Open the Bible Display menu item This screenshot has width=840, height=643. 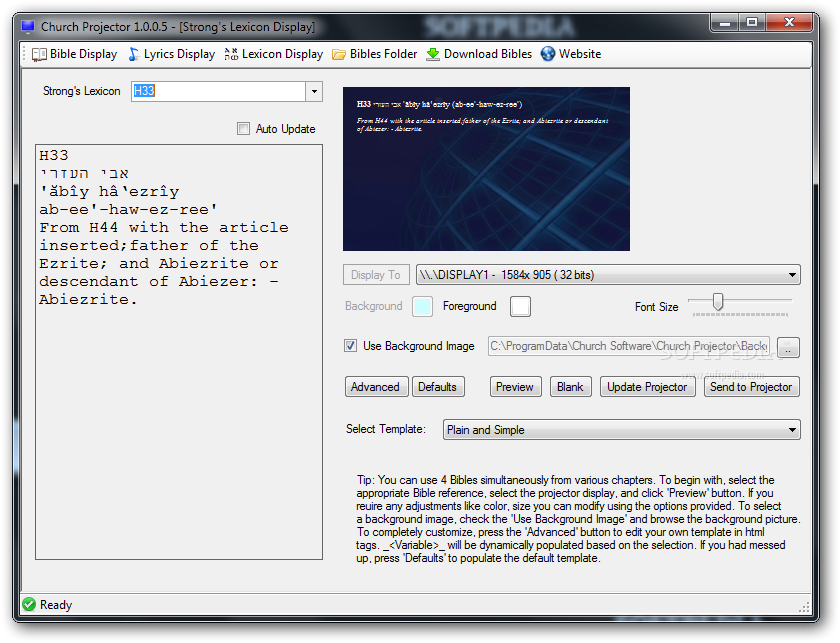point(74,54)
